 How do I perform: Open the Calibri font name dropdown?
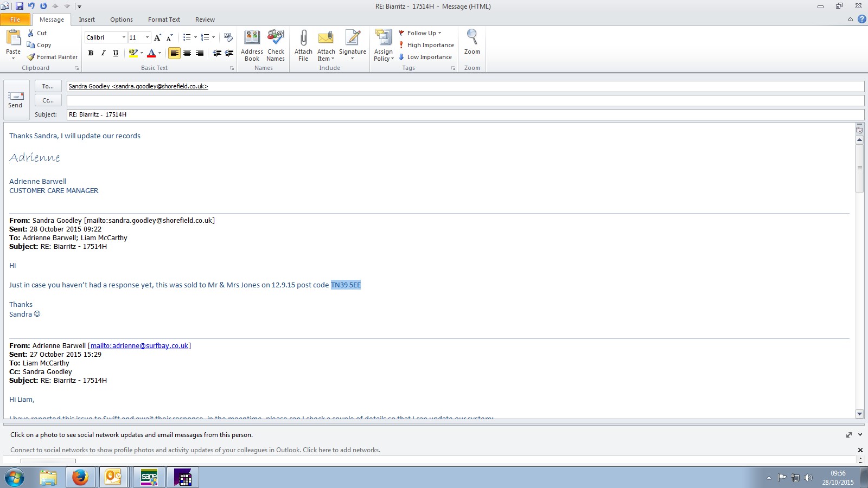[124, 37]
